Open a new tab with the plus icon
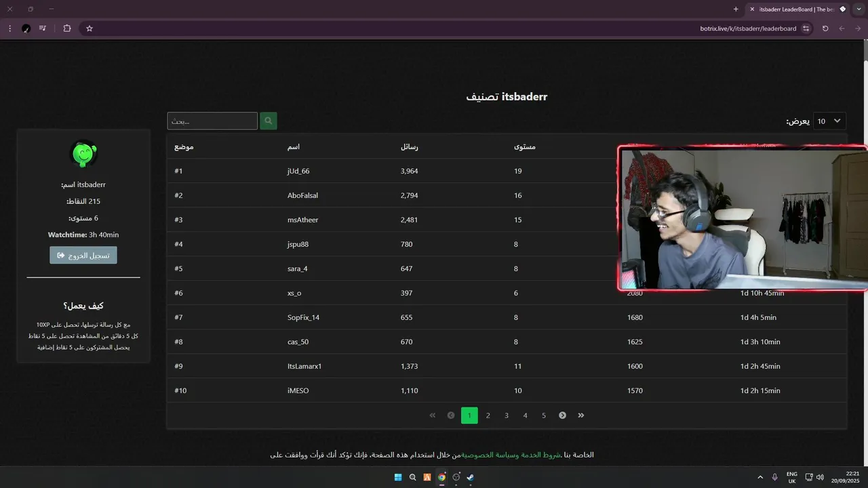 pyautogui.click(x=736, y=9)
